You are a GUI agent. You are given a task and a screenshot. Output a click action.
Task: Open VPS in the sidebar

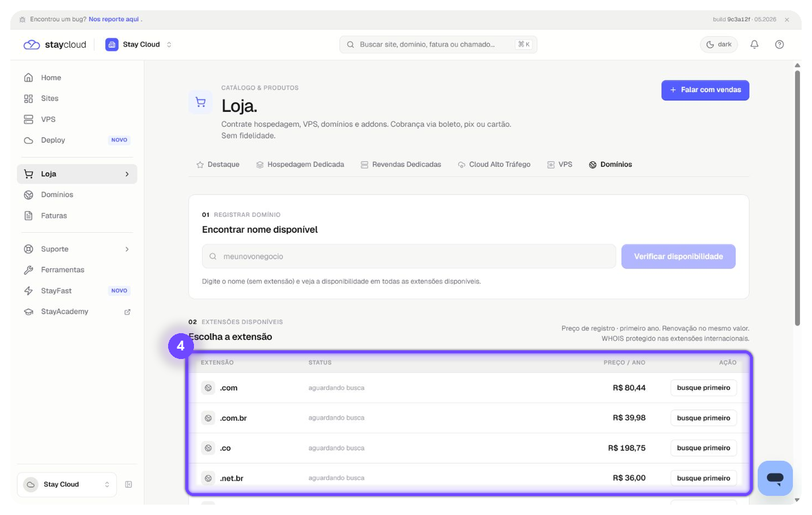click(77, 119)
